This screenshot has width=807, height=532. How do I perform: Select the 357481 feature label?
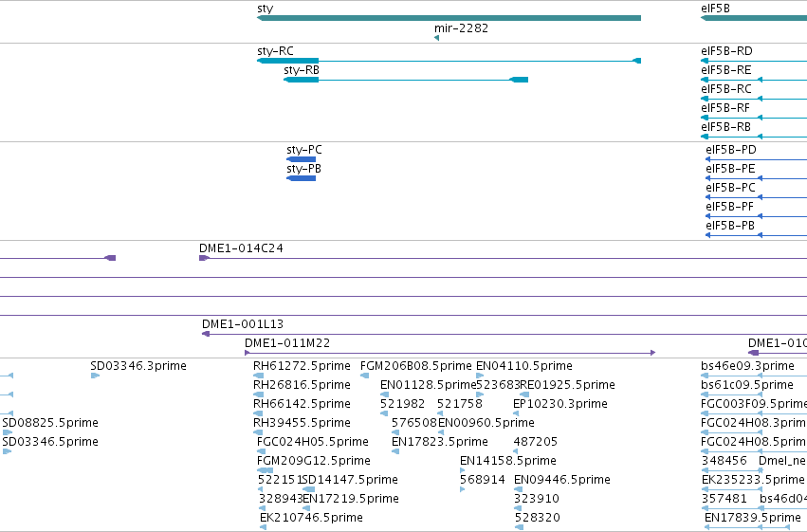pyautogui.click(x=724, y=499)
